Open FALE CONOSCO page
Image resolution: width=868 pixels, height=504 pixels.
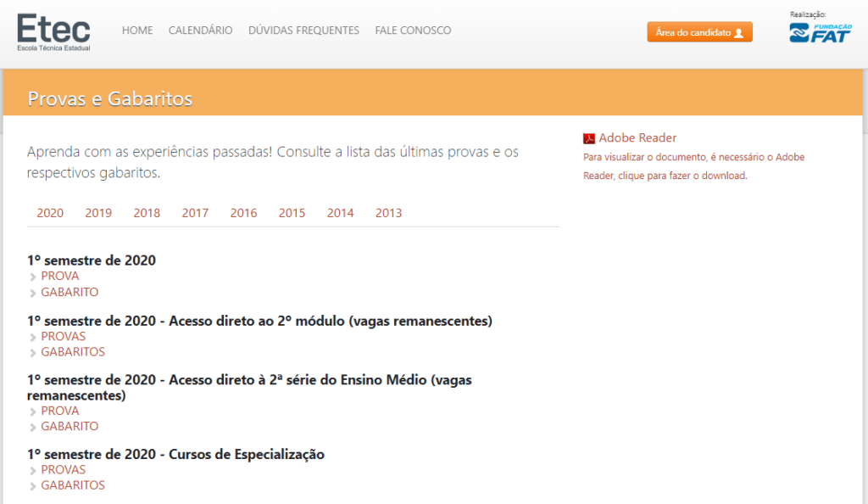(413, 31)
